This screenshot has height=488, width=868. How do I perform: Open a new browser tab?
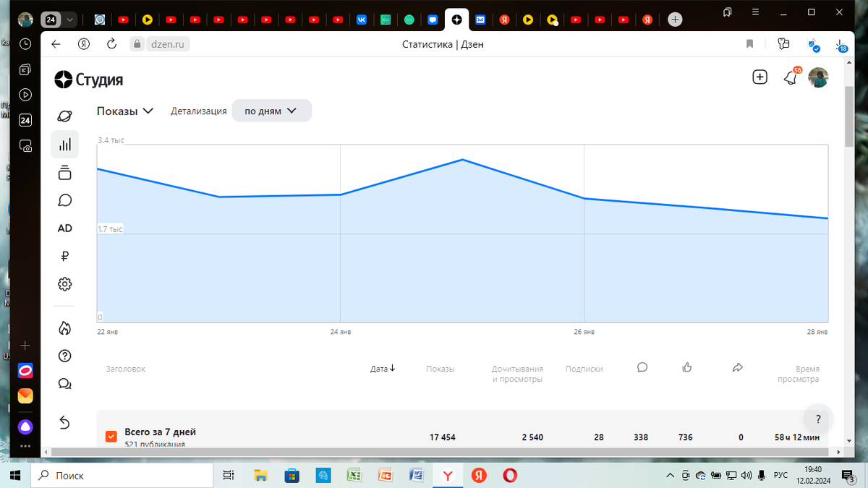coord(675,20)
